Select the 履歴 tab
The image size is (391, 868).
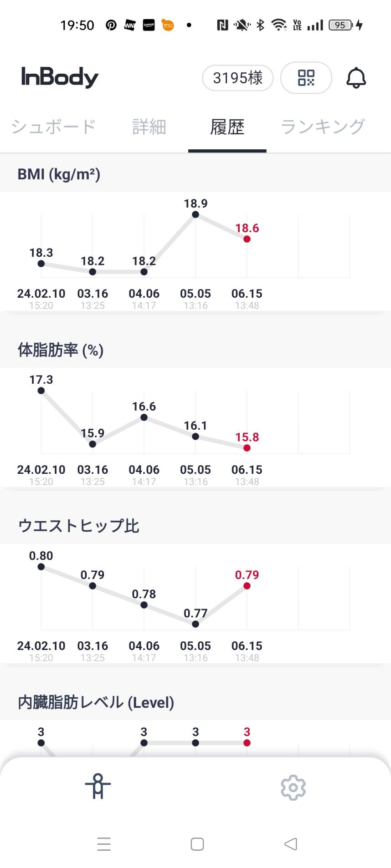coord(227,127)
